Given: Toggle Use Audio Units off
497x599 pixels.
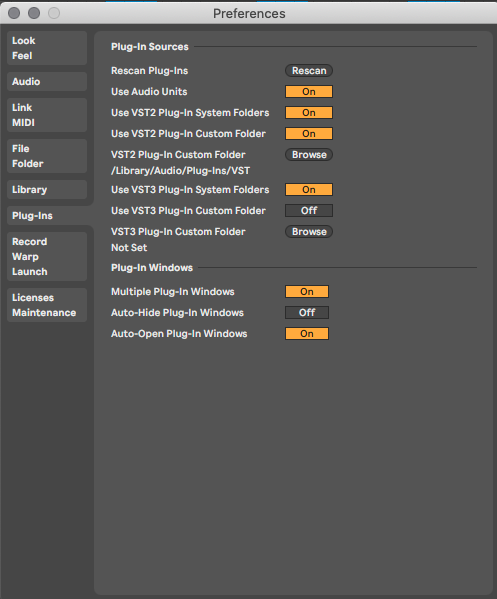Looking at the screenshot, I should pos(309,92).
